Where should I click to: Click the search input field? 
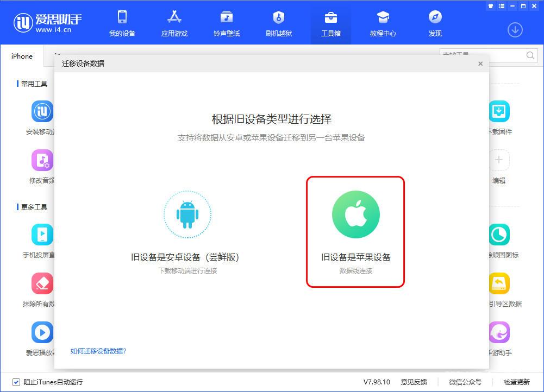pyautogui.click(x=484, y=55)
